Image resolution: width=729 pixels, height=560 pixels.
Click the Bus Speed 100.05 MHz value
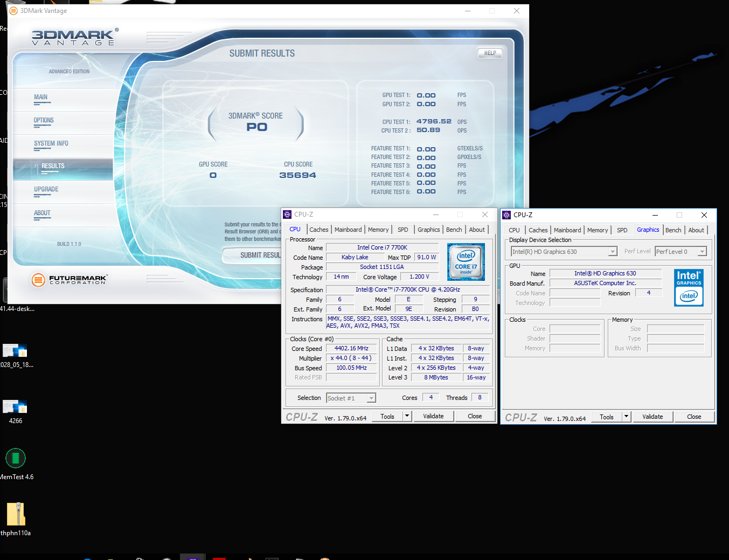(x=351, y=368)
